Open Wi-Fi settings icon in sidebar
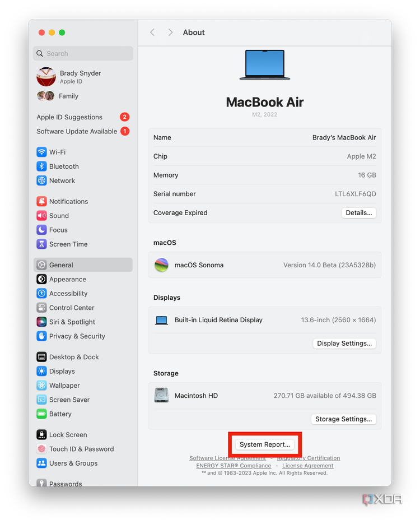The image size is (420, 524). 41,152
